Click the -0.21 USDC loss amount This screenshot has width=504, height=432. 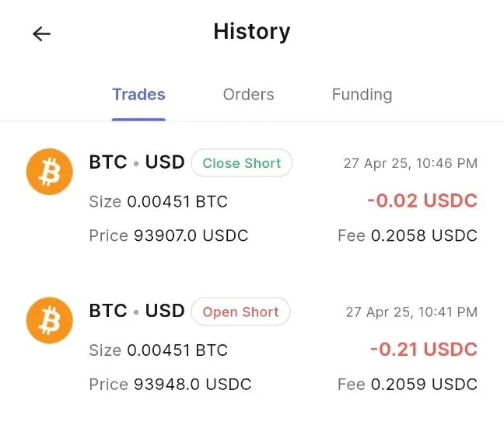coord(423,350)
